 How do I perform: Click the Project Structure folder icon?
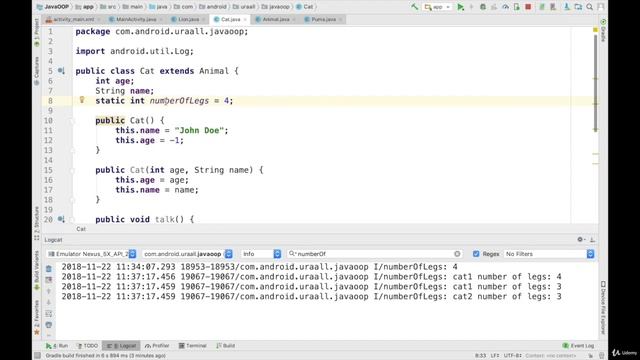[578, 7]
